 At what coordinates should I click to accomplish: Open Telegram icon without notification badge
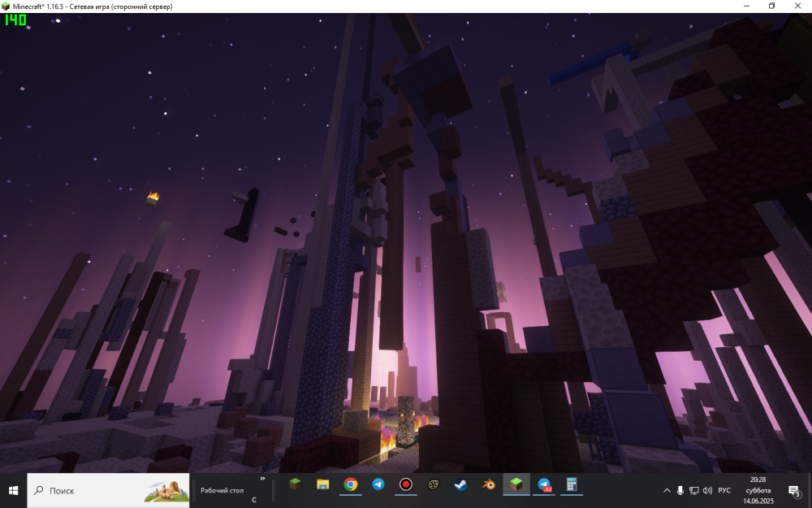(x=378, y=484)
